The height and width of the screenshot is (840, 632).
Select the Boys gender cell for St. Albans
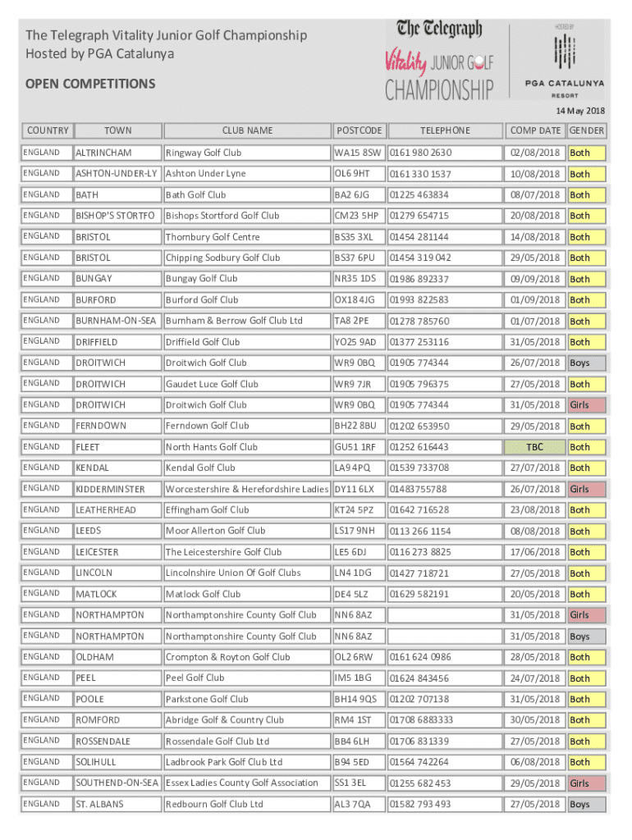[x=586, y=804]
